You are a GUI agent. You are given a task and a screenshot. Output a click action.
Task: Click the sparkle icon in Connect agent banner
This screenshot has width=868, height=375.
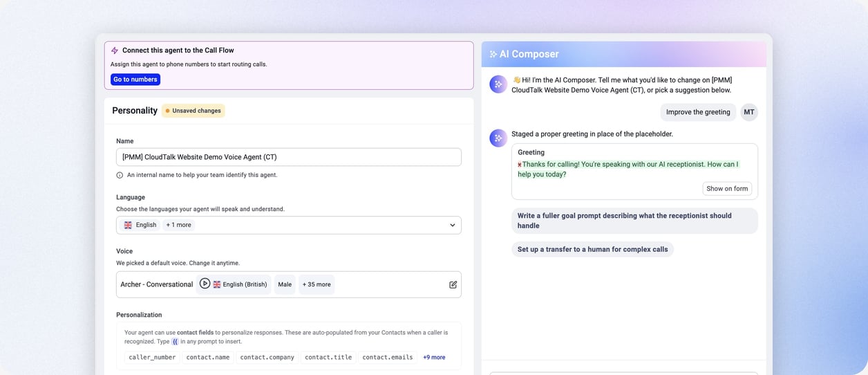[x=115, y=51]
